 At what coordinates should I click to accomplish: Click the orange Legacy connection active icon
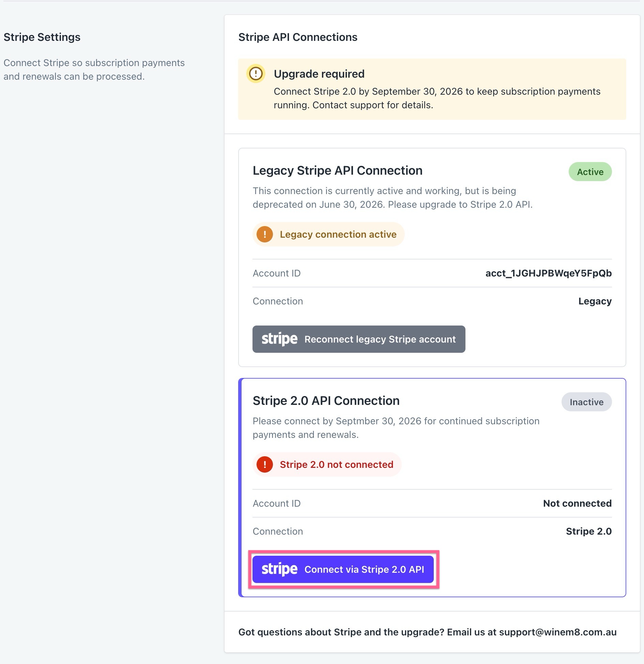coord(265,234)
